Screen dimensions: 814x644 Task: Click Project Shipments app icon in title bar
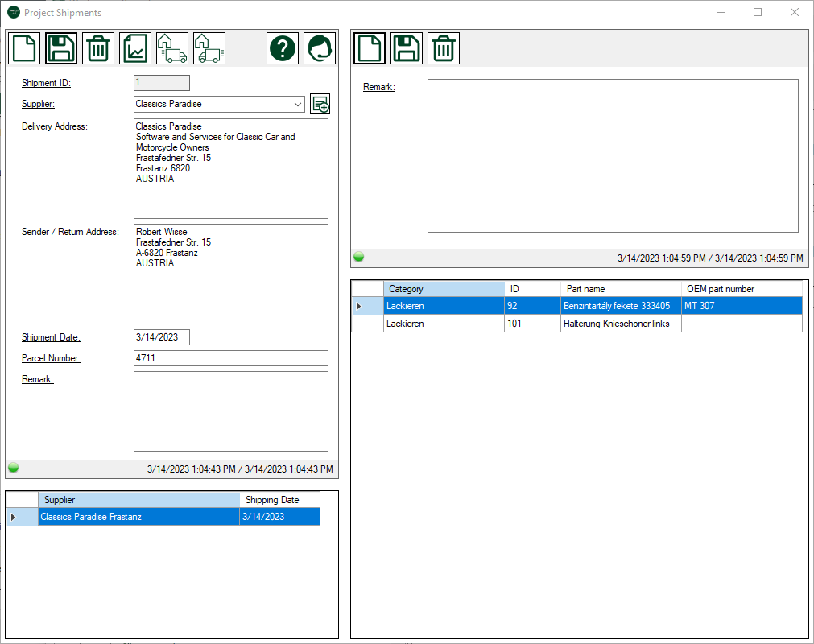point(14,12)
